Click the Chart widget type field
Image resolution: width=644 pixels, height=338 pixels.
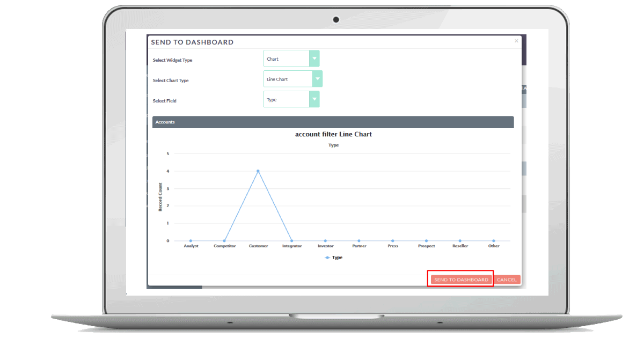pyautogui.click(x=287, y=59)
